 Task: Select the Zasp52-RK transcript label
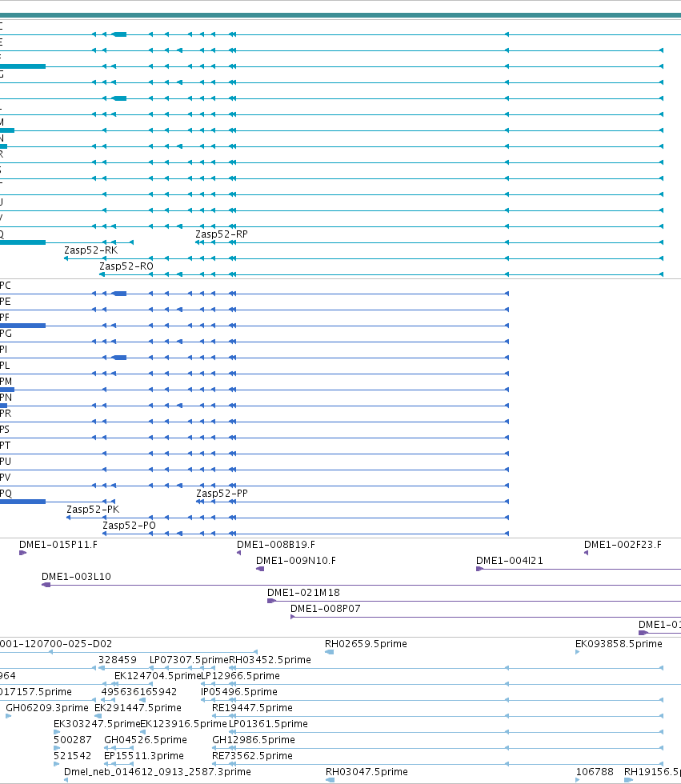pos(90,250)
